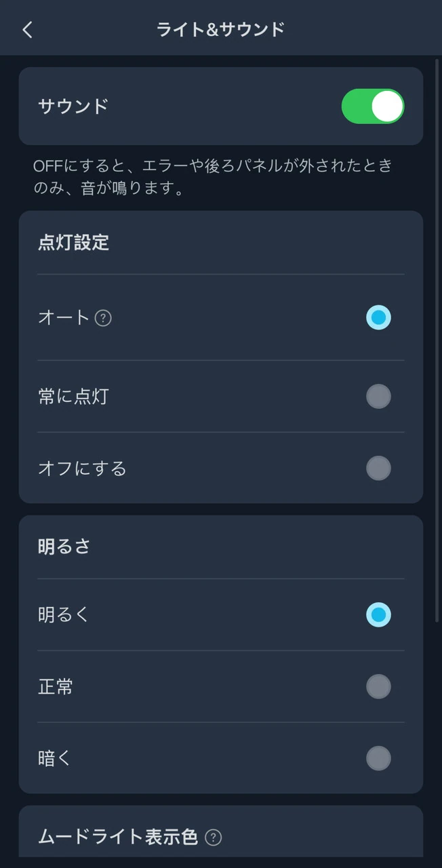442x868 pixels.
Task: Select the オフにする radio button
Action: 378,468
